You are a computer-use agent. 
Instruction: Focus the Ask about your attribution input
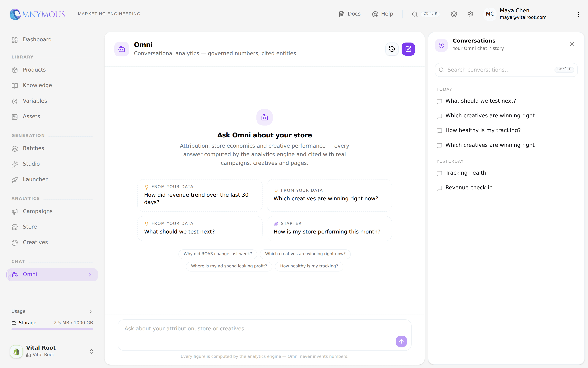click(x=264, y=335)
